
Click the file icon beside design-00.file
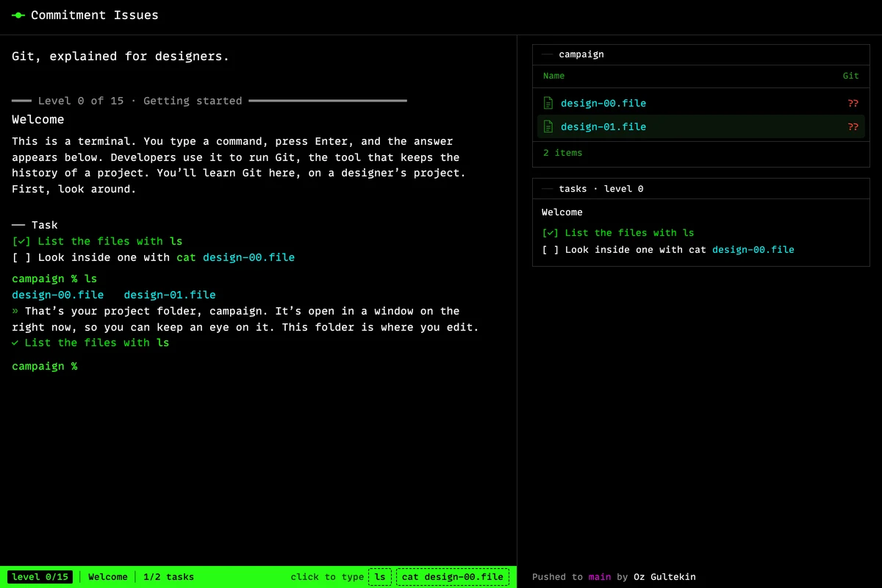click(x=548, y=103)
